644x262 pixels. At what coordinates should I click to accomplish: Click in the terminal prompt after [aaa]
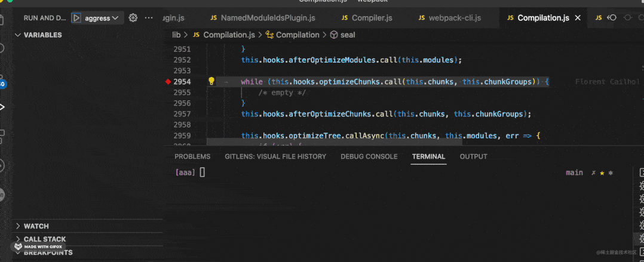[x=202, y=173]
